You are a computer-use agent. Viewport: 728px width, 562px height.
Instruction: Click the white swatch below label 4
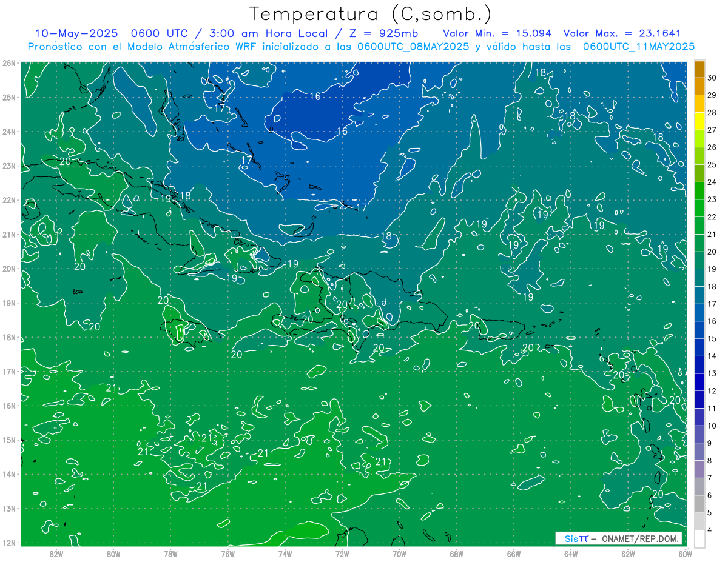699,538
